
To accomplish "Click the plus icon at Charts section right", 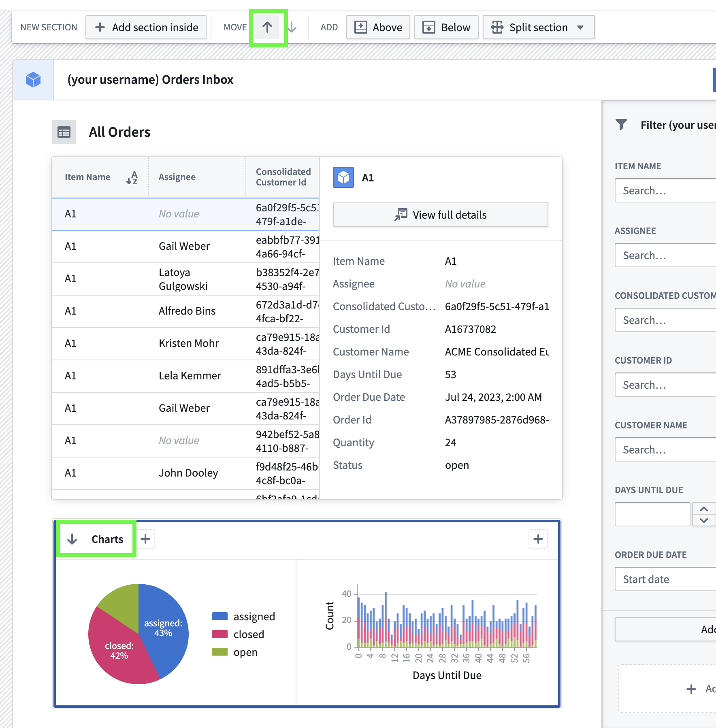I will pyautogui.click(x=538, y=539).
